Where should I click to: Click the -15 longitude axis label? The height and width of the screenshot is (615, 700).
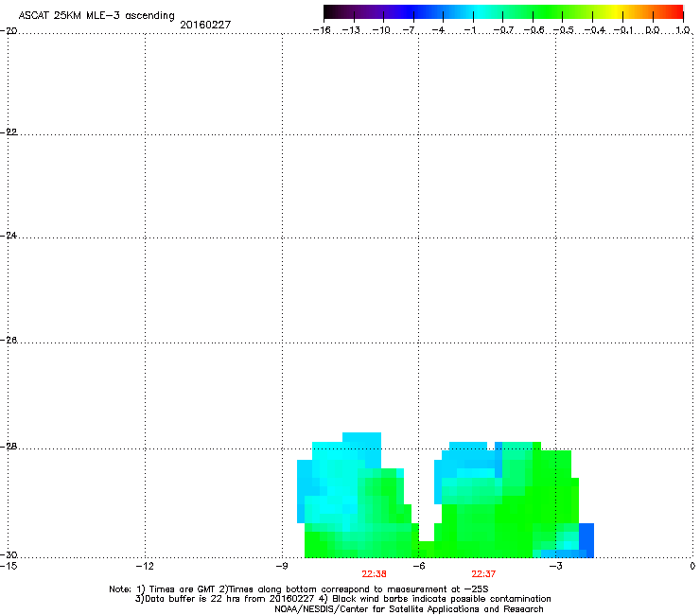[x=9, y=566]
